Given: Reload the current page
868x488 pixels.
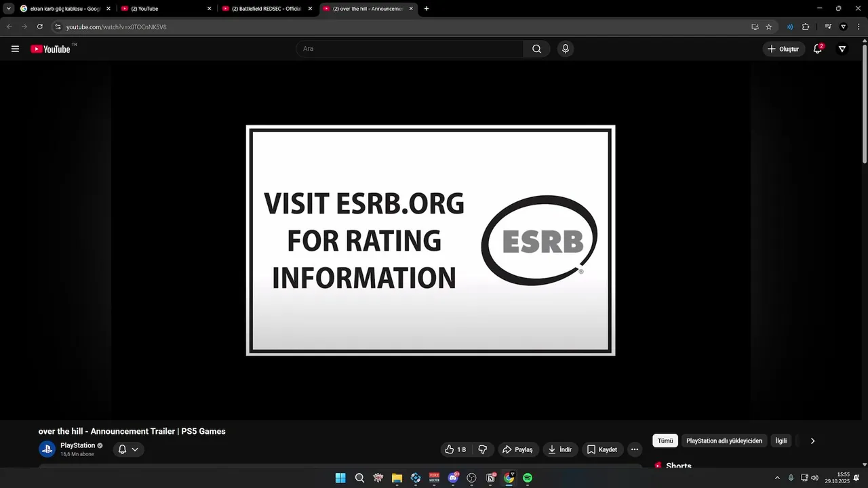Looking at the screenshot, I should (40, 27).
